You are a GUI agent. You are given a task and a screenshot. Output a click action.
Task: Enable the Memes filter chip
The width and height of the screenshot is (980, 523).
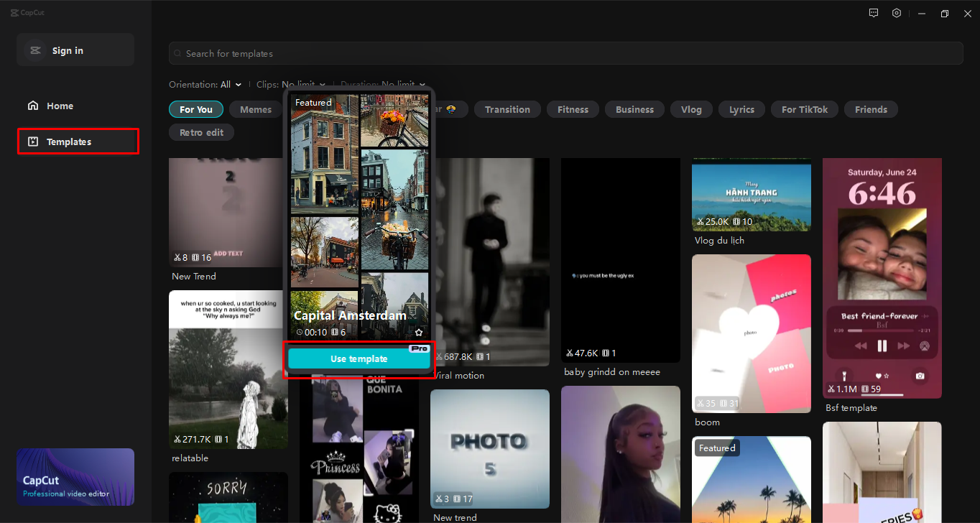click(255, 109)
